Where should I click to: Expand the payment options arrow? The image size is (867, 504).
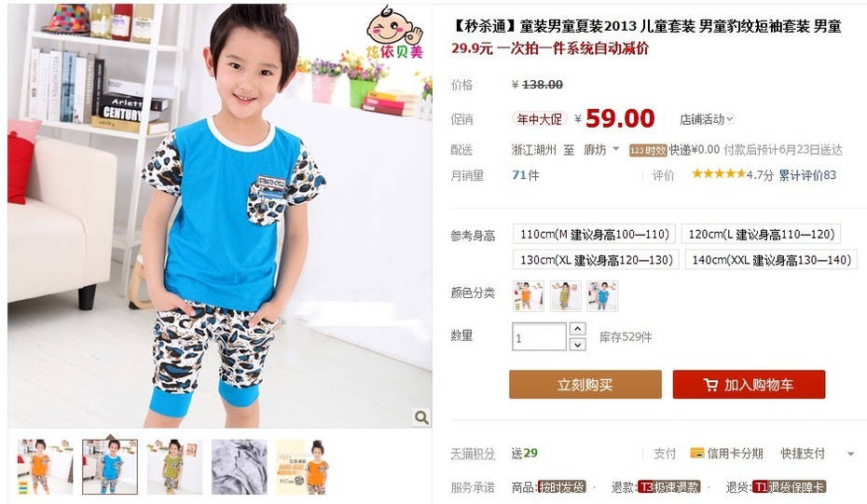[850, 454]
